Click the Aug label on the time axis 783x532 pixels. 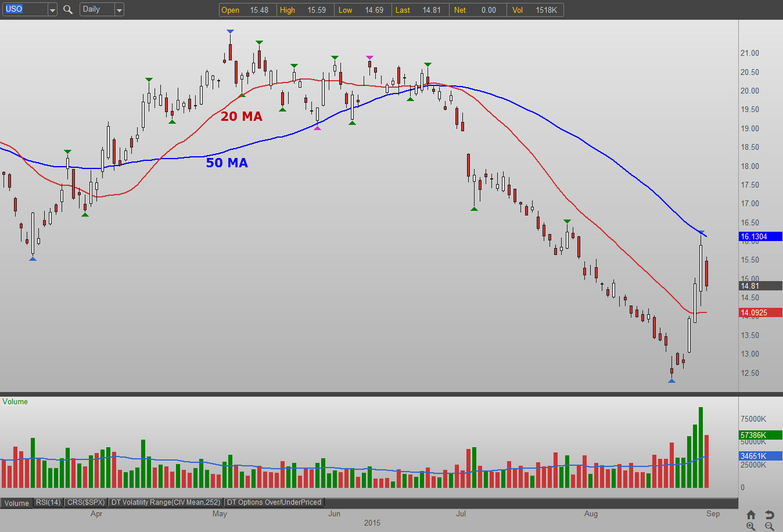click(x=591, y=513)
